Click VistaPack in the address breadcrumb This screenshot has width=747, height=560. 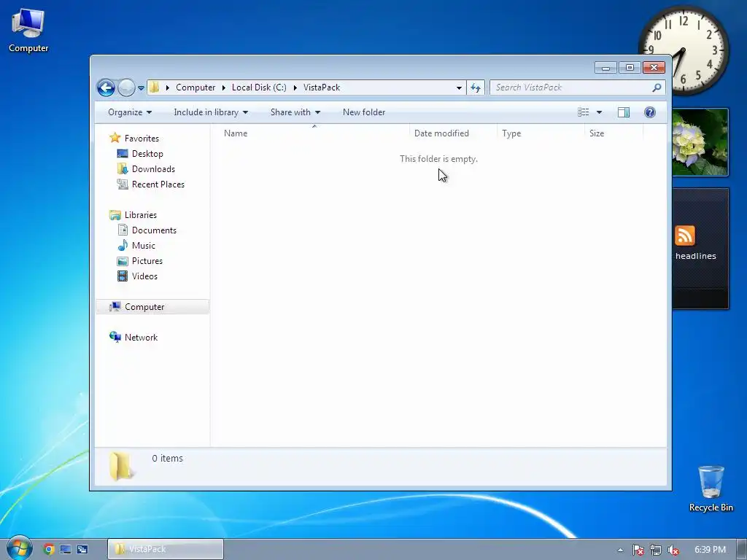point(322,87)
